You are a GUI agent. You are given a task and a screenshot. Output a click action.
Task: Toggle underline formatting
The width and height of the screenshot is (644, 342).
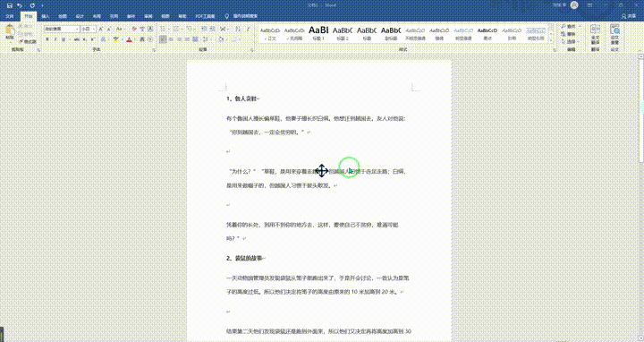click(x=64, y=39)
